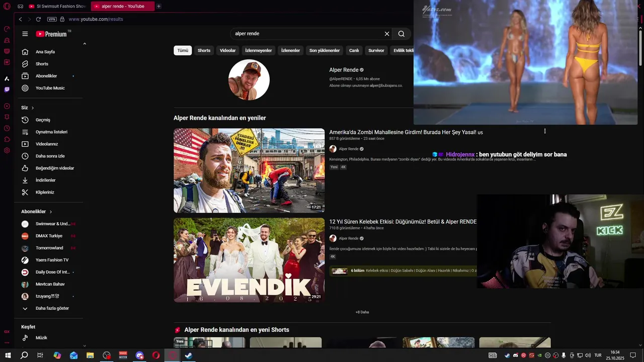Select the Canlı filter chip
This screenshot has height=362, width=644.
click(x=354, y=50)
